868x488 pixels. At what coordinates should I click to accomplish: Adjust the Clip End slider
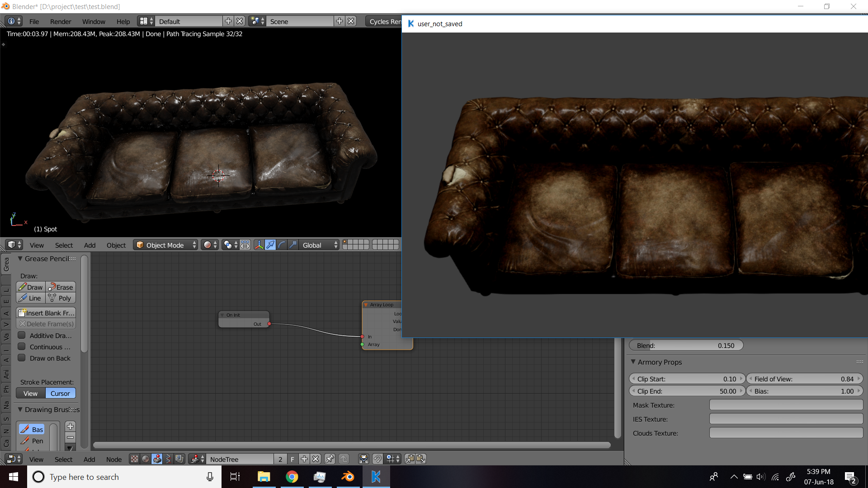(x=687, y=391)
